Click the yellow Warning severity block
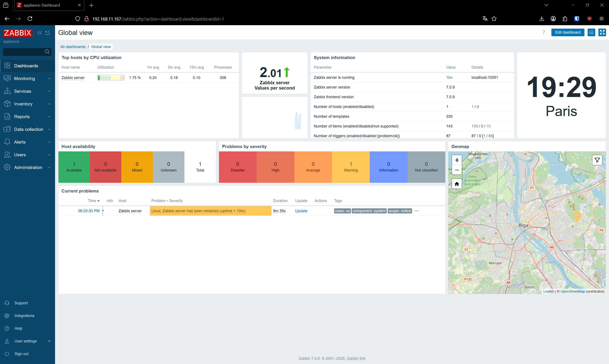Viewport: 609px width, 364px height. click(x=351, y=167)
